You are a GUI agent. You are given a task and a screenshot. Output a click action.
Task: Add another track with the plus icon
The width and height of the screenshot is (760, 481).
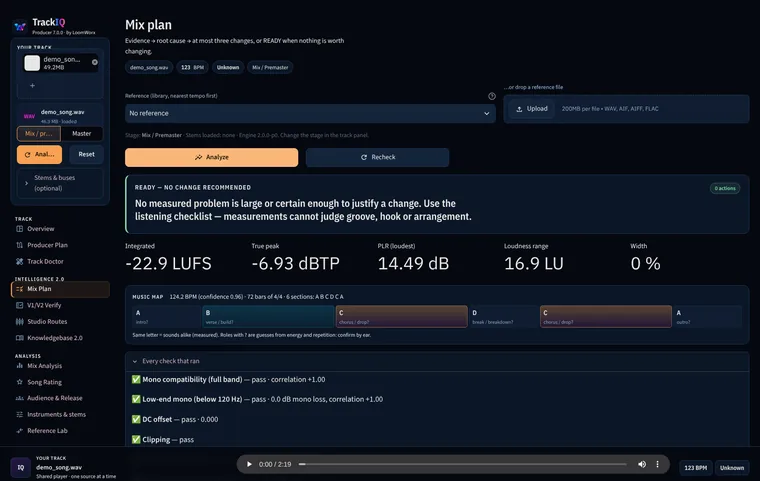32,86
